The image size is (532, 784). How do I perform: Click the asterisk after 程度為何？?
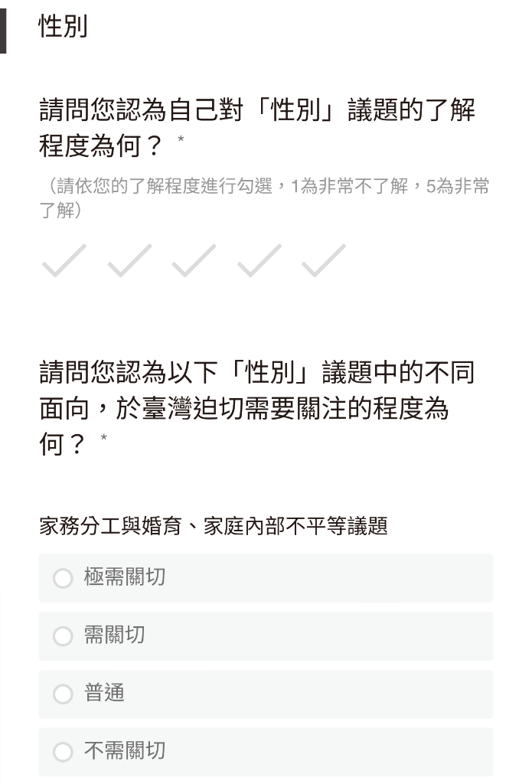pos(181,139)
